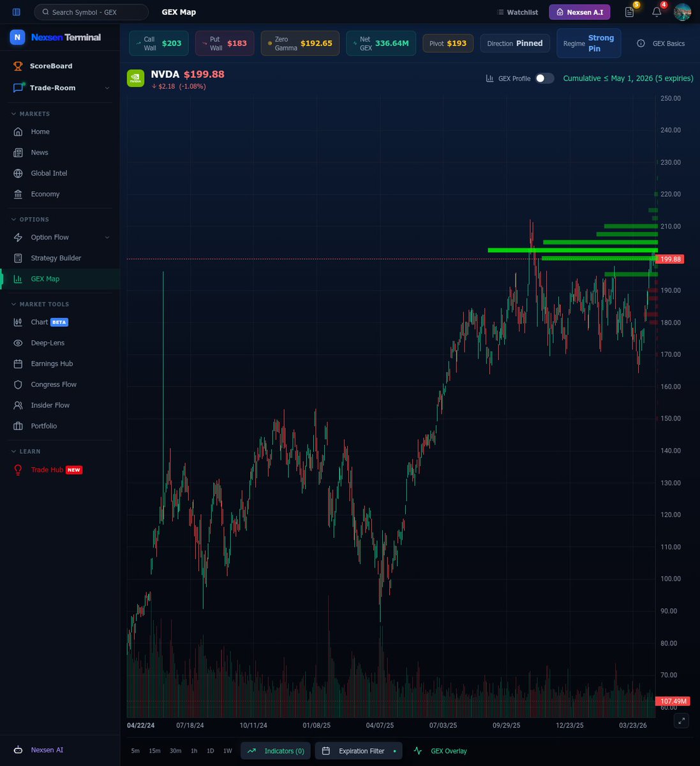Click the Nexsen Terminal logo
Screen dimensions: 700x766
point(56,37)
